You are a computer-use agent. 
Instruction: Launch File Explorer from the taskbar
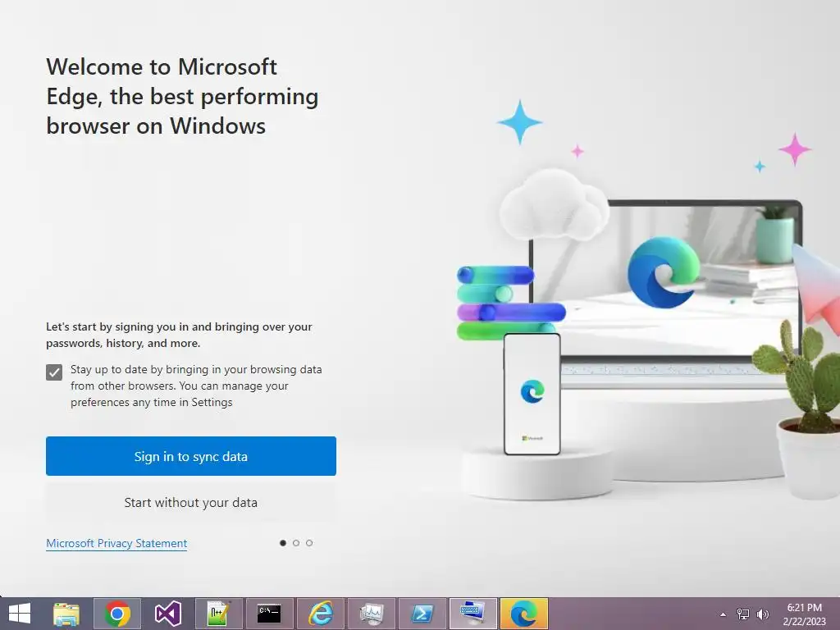(x=66, y=614)
